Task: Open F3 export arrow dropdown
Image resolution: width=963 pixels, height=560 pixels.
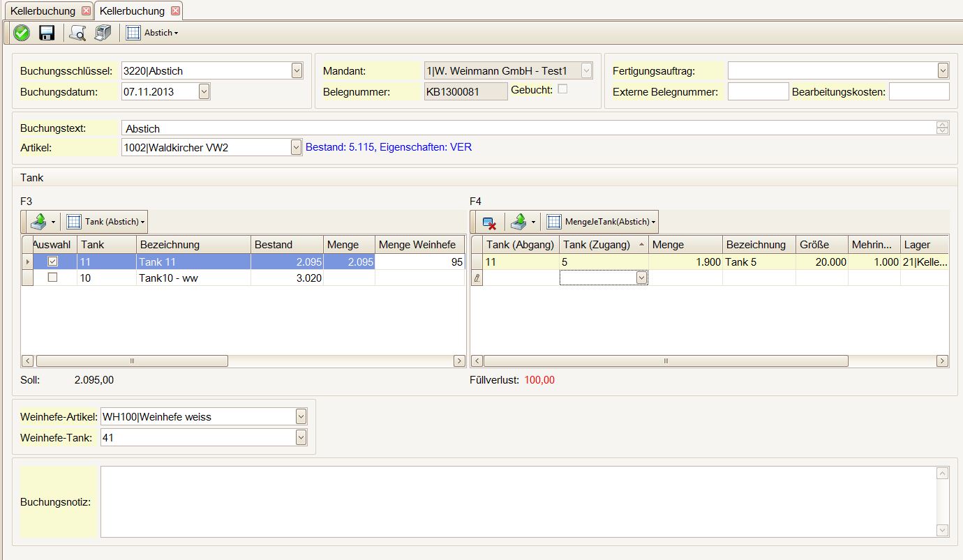Action: [x=53, y=222]
